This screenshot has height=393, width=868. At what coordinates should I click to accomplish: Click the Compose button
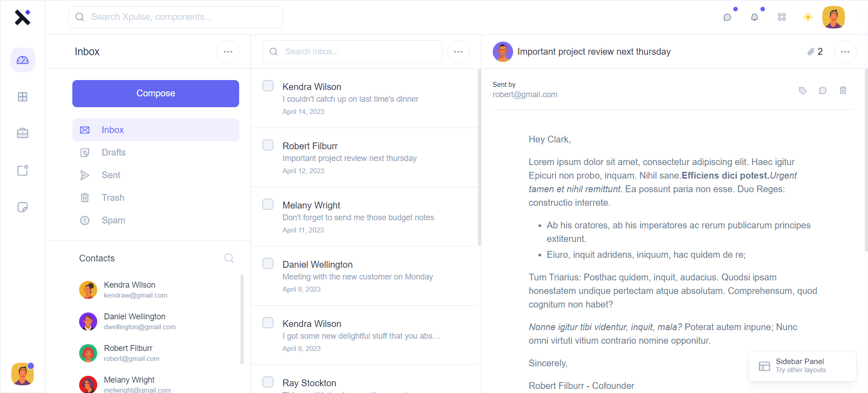click(156, 94)
